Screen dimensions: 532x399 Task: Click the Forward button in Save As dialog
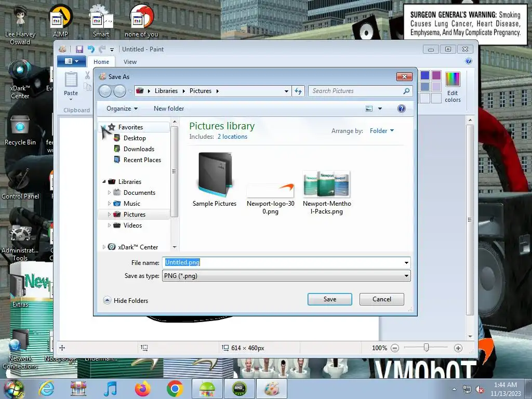tap(120, 91)
